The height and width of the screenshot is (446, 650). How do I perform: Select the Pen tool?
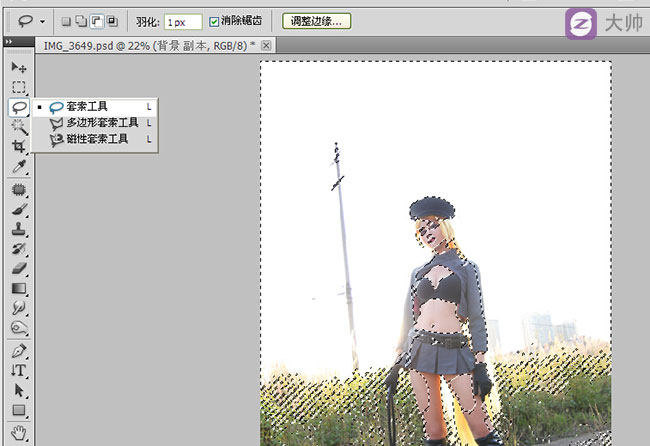pyautogui.click(x=19, y=351)
